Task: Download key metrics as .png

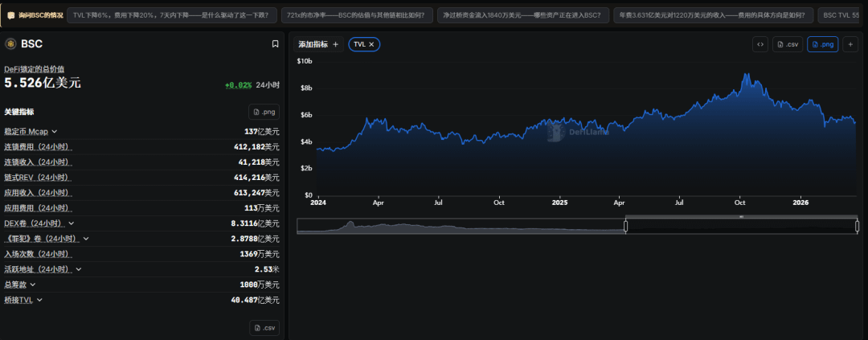Action: 264,112
